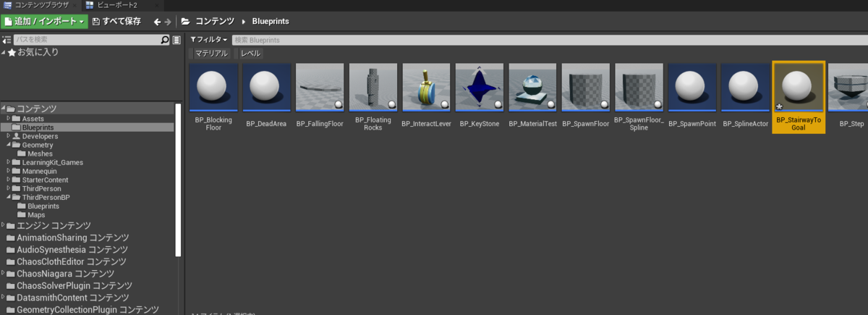Select the BP_SpawnFloor_Spline asset thumbnail
Screen dimensions: 868x315
point(639,88)
